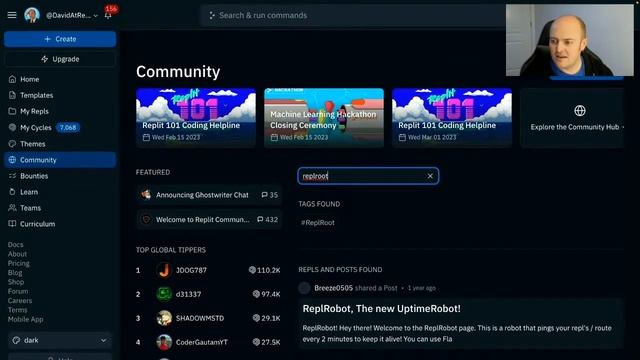Image resolution: width=640 pixels, height=360 pixels.
Task: Click Explore the Community Hub
Action: [572, 118]
